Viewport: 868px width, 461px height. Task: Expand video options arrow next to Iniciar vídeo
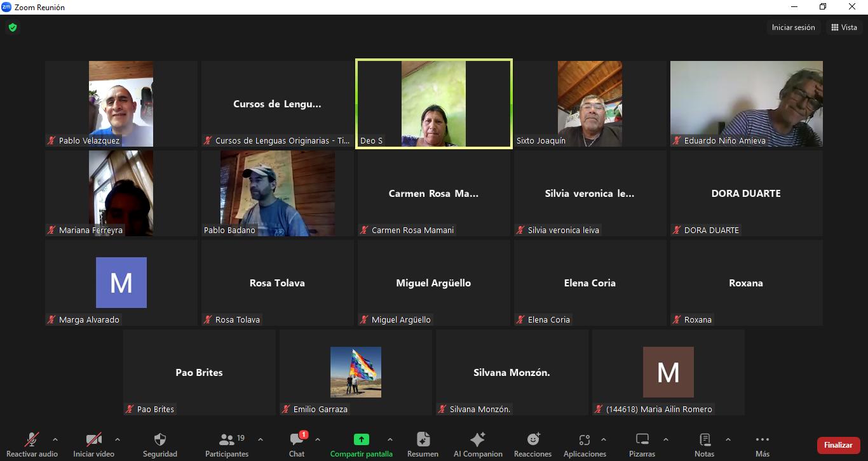tap(118, 439)
